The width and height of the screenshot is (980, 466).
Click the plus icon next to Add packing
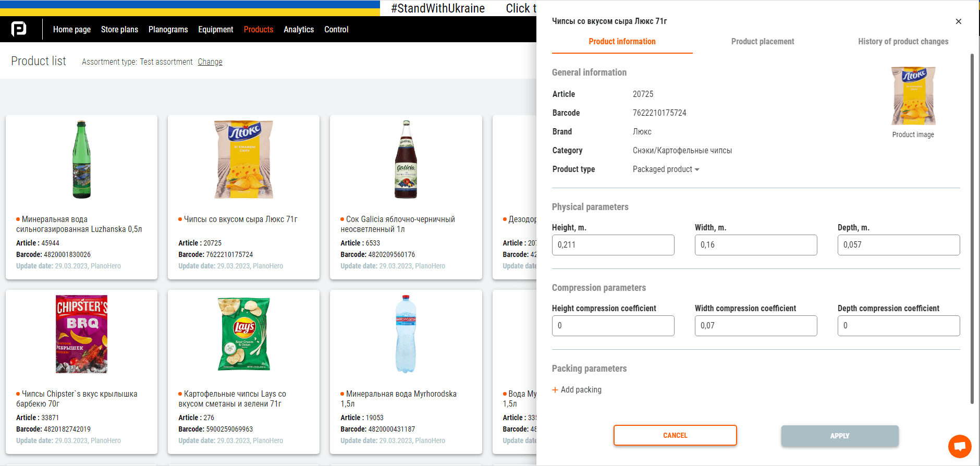555,389
